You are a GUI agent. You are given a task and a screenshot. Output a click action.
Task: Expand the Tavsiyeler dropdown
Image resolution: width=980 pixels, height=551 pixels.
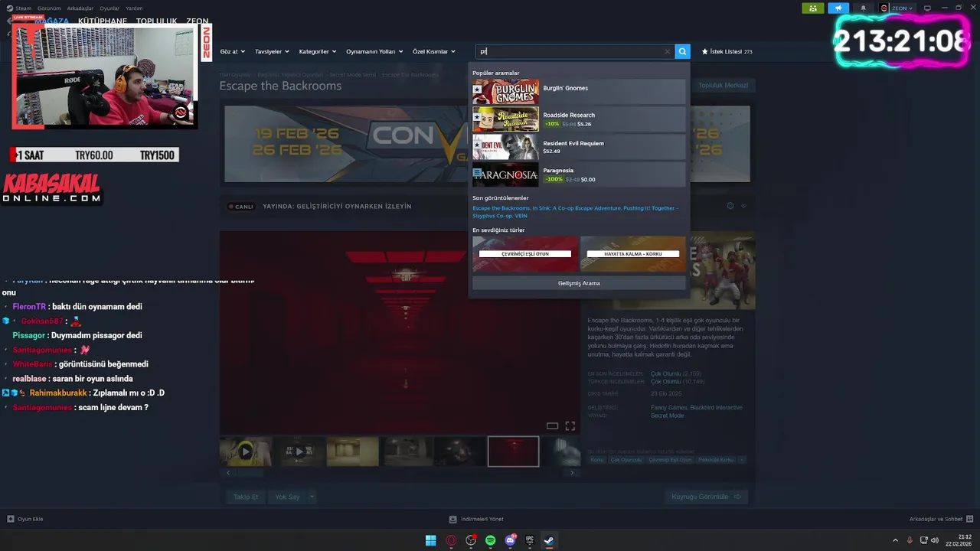pos(272,51)
